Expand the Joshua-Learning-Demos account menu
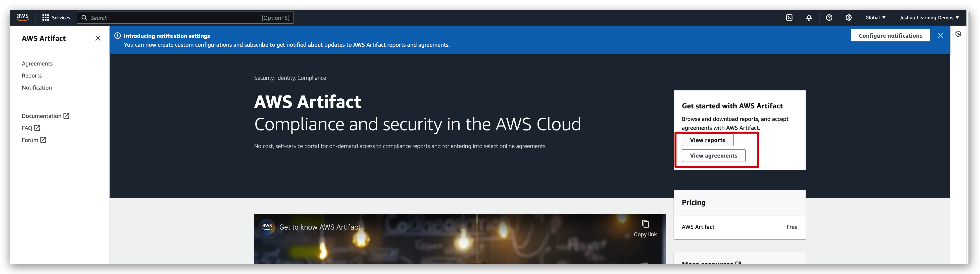This screenshot has height=274, width=980. pyautogui.click(x=929, y=18)
